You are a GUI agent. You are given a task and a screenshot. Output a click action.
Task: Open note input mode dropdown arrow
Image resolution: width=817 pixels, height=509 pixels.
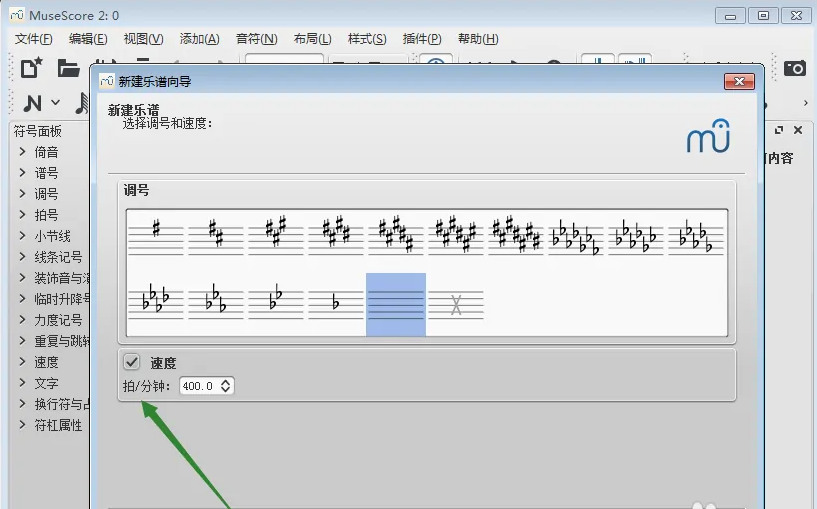point(55,103)
